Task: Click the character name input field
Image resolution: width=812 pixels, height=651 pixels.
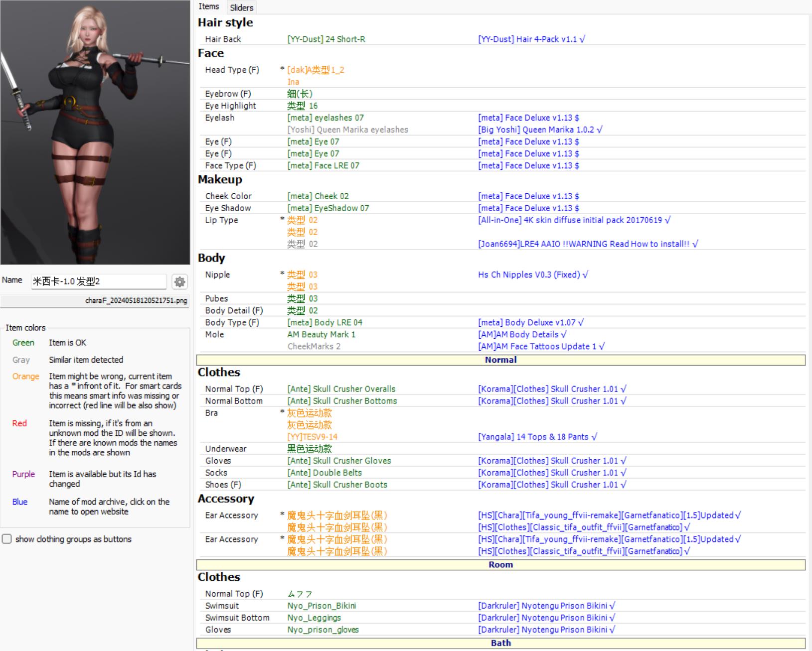Action: [98, 281]
